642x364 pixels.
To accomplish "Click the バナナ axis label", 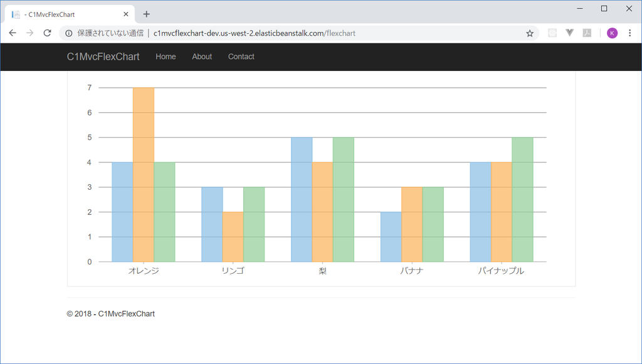I will click(x=412, y=271).
